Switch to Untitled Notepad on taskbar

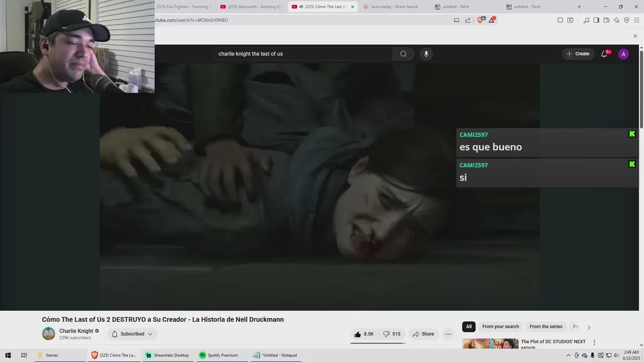275,355
